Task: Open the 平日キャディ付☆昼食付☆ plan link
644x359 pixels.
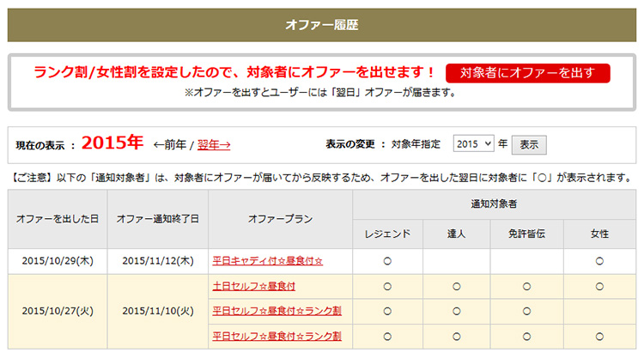Action: [267, 261]
